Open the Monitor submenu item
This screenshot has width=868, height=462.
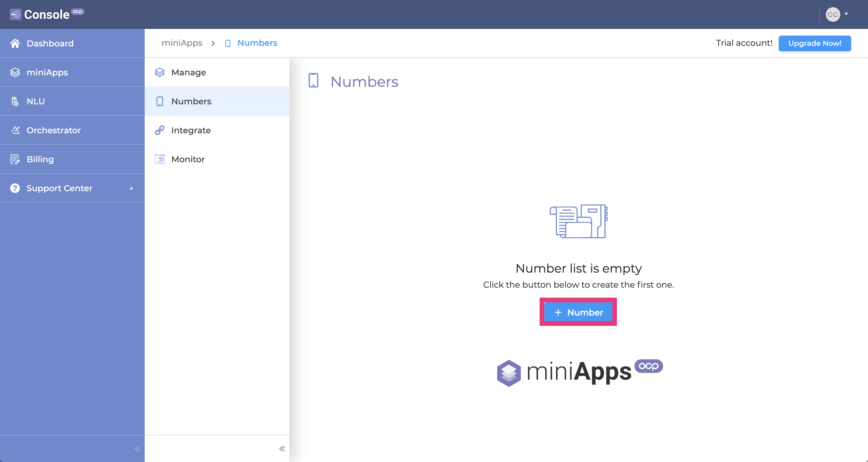tap(217, 159)
